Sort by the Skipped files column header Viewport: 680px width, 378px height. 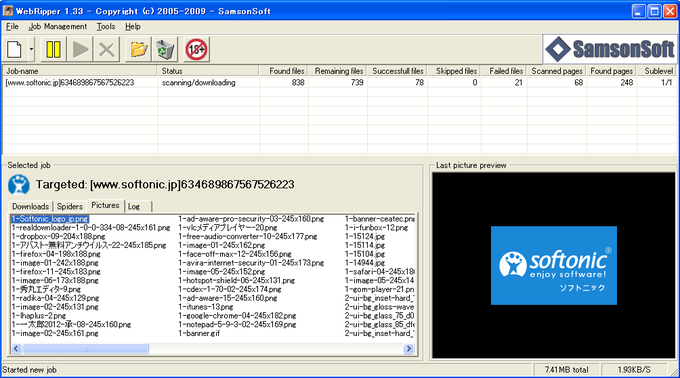454,71
